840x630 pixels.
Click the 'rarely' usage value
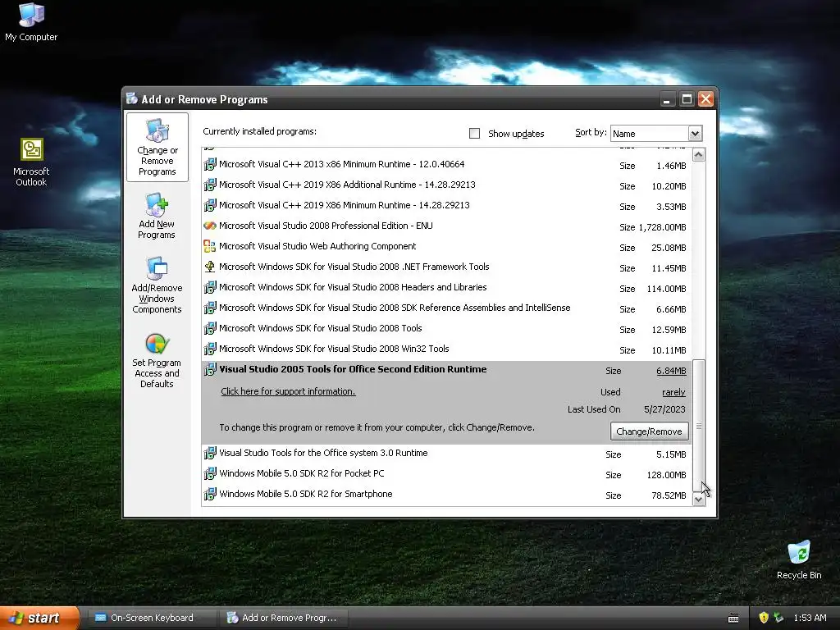coord(673,392)
